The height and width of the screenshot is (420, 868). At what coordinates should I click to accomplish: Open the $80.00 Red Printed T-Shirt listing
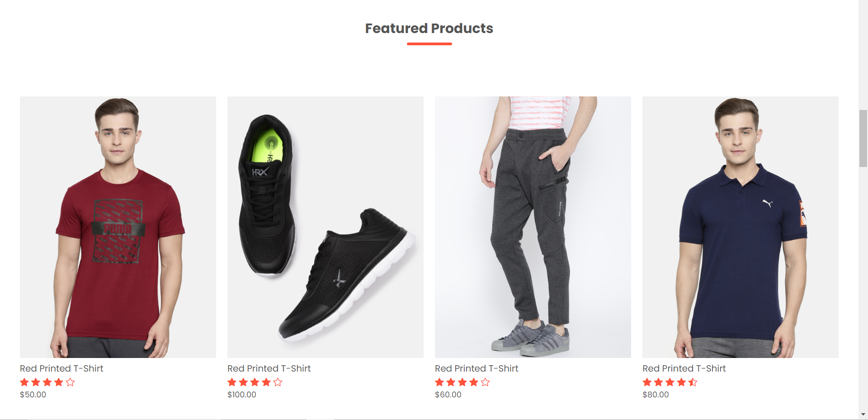click(x=684, y=368)
